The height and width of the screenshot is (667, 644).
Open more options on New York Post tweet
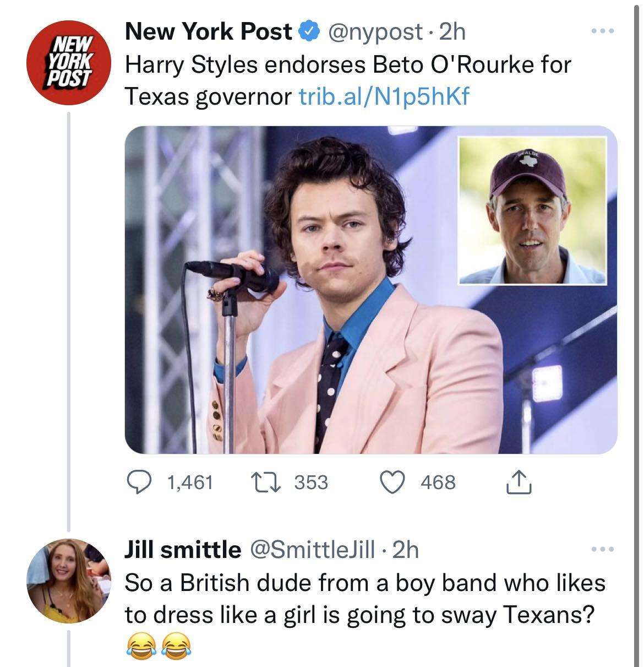pos(601,31)
